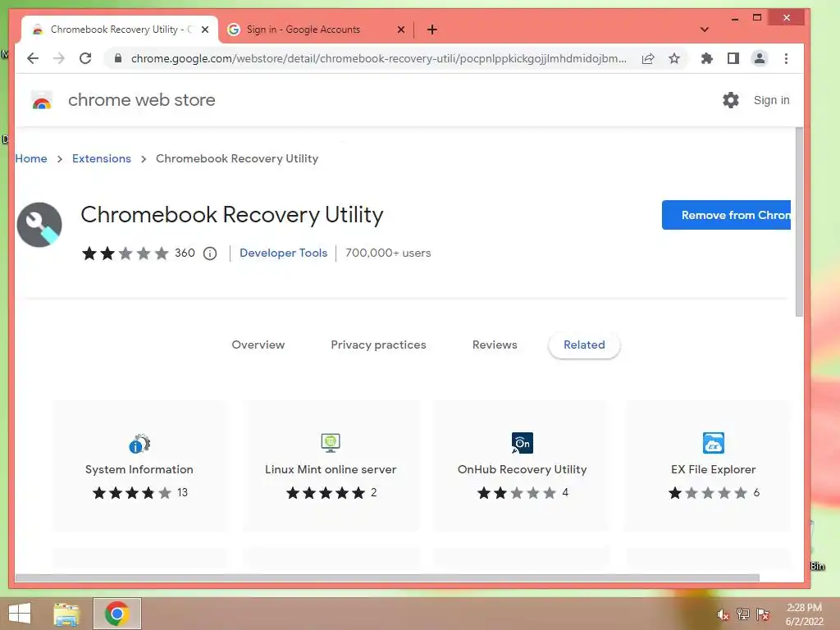
Task: Select the Chromebook Recovery Utility browser tab
Action: click(120, 30)
